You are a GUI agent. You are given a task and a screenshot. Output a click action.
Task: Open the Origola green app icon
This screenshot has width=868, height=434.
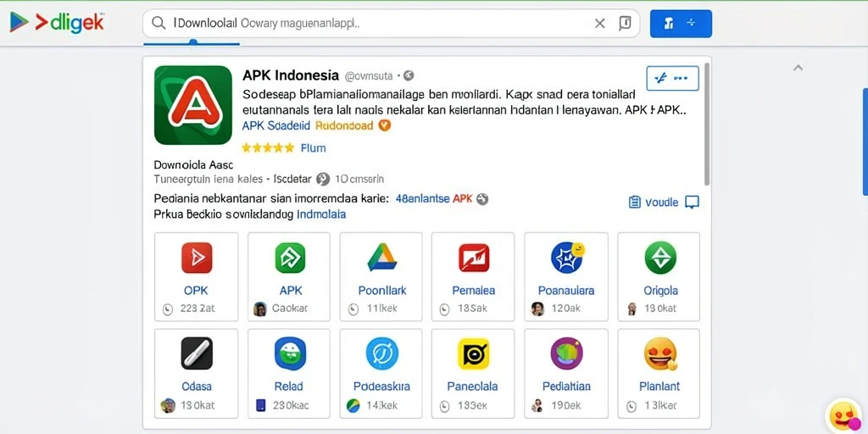660,258
